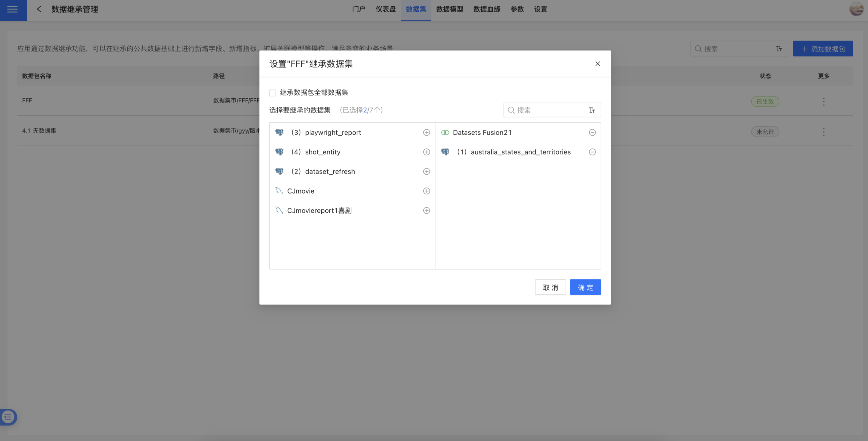Add shot_entity dataset with plus icon
Image resolution: width=868 pixels, height=441 pixels.
pyautogui.click(x=426, y=152)
